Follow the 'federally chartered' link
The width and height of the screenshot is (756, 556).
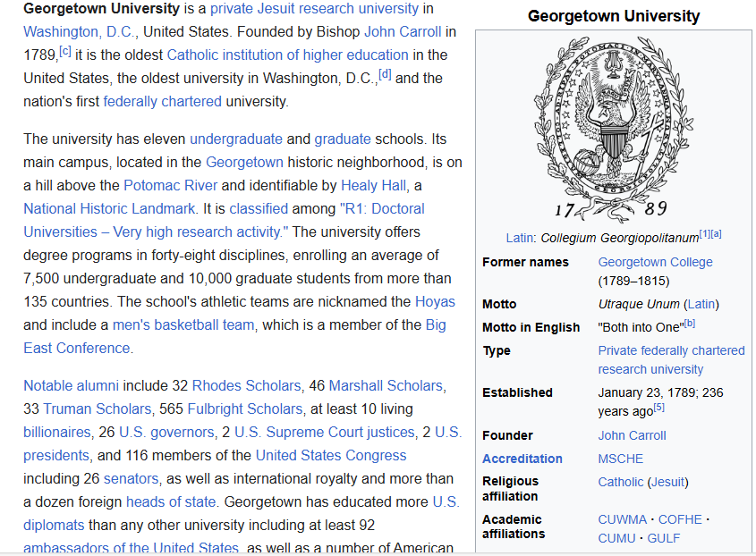point(163,102)
